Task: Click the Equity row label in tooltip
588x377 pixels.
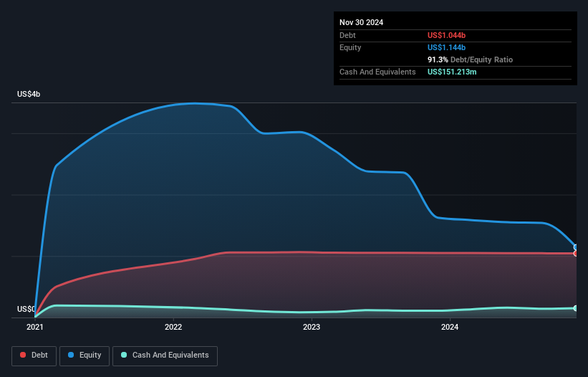Action: coord(350,47)
